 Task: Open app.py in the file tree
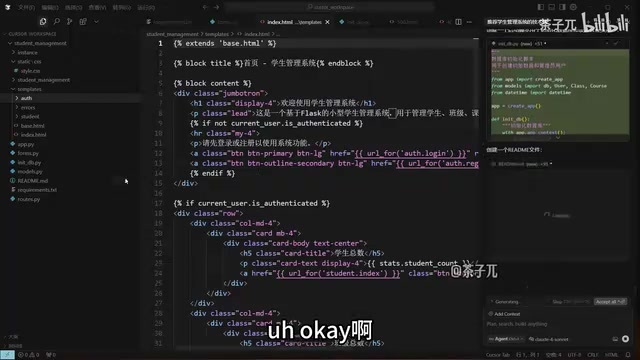tap(25, 144)
